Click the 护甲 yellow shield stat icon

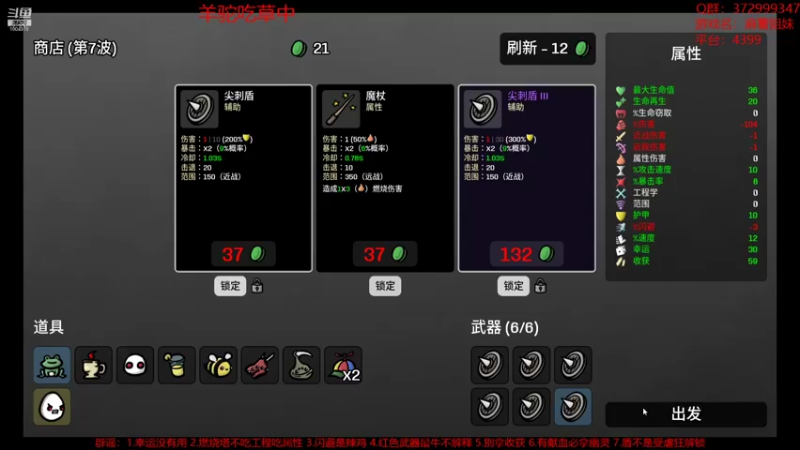(620, 215)
